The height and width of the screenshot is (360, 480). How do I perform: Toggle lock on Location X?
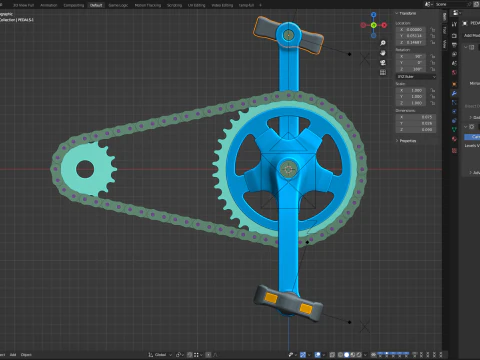(x=433, y=29)
